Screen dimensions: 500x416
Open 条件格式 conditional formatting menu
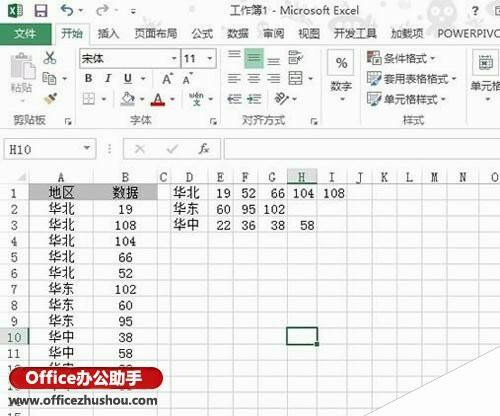click(x=401, y=58)
